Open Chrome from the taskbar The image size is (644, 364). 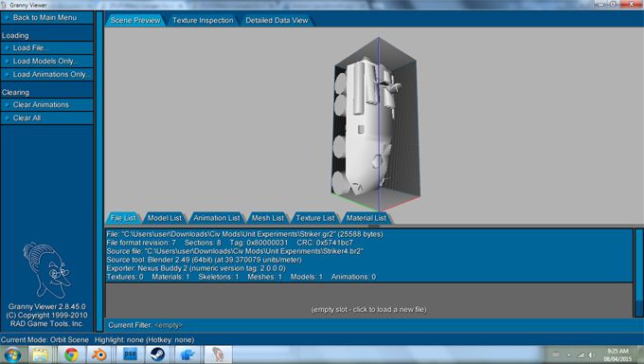[71, 355]
